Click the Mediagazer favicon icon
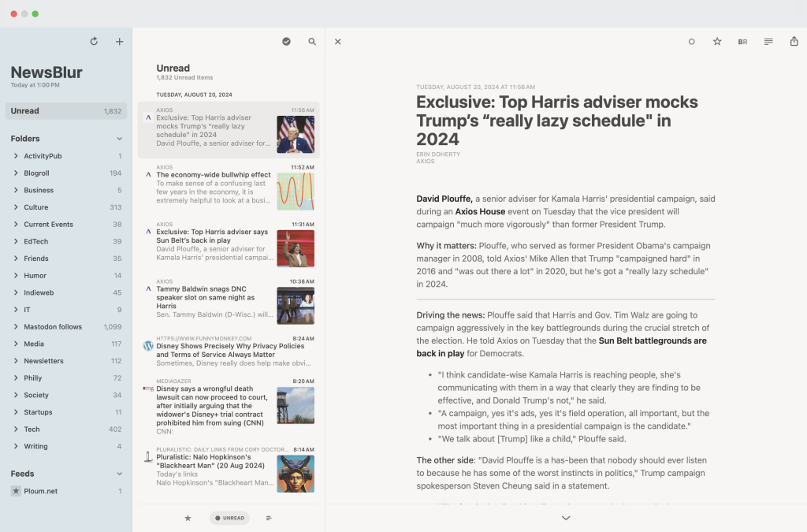 pos(148,389)
